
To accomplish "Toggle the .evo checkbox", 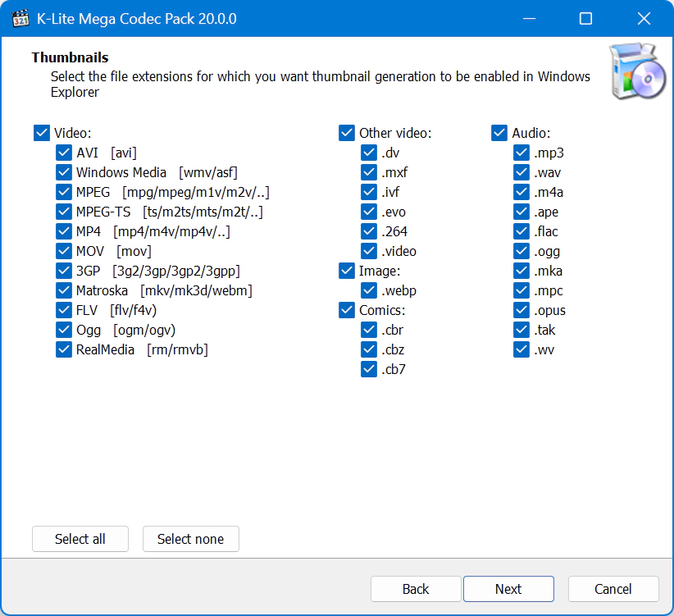I will tap(369, 212).
